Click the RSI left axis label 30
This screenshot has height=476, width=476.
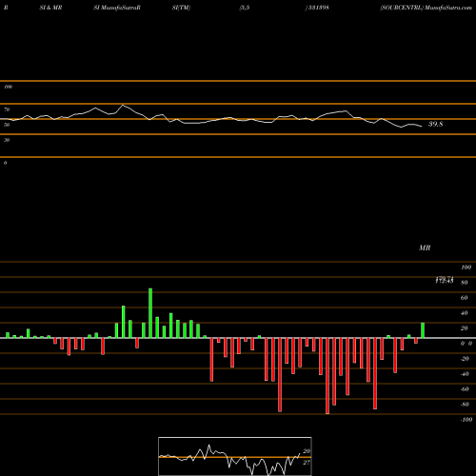pyautogui.click(x=7, y=140)
